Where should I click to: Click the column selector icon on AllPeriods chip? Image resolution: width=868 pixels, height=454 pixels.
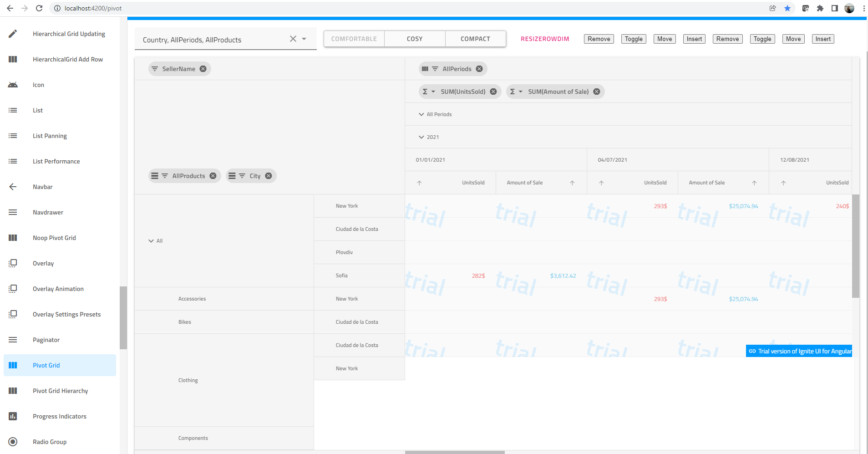tap(425, 69)
